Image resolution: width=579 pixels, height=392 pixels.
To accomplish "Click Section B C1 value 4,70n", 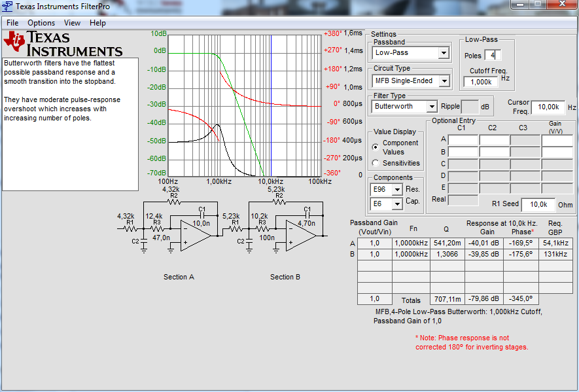I will [306, 224].
